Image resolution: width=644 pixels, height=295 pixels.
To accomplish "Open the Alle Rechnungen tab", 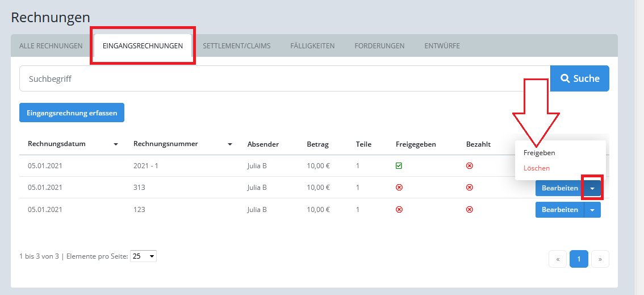I will click(51, 46).
